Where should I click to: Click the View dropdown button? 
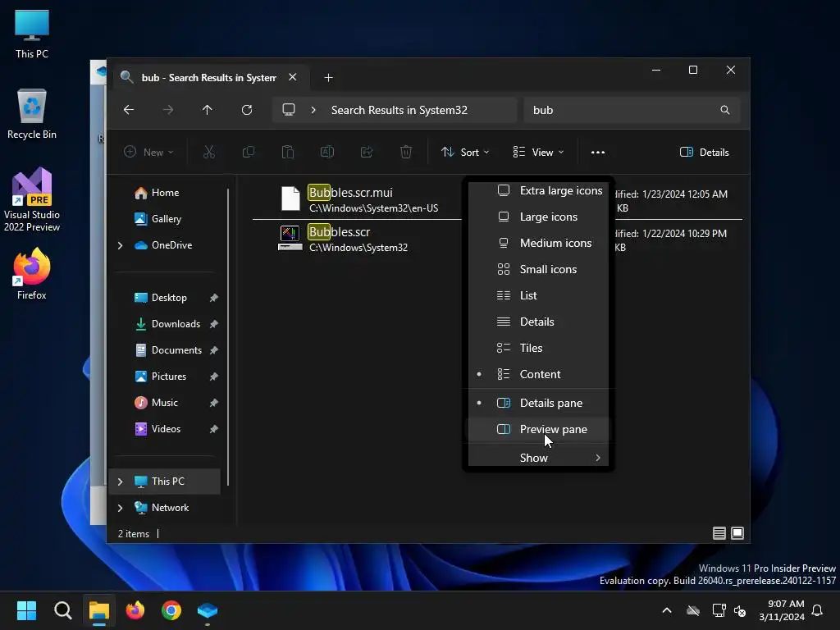pyautogui.click(x=538, y=152)
